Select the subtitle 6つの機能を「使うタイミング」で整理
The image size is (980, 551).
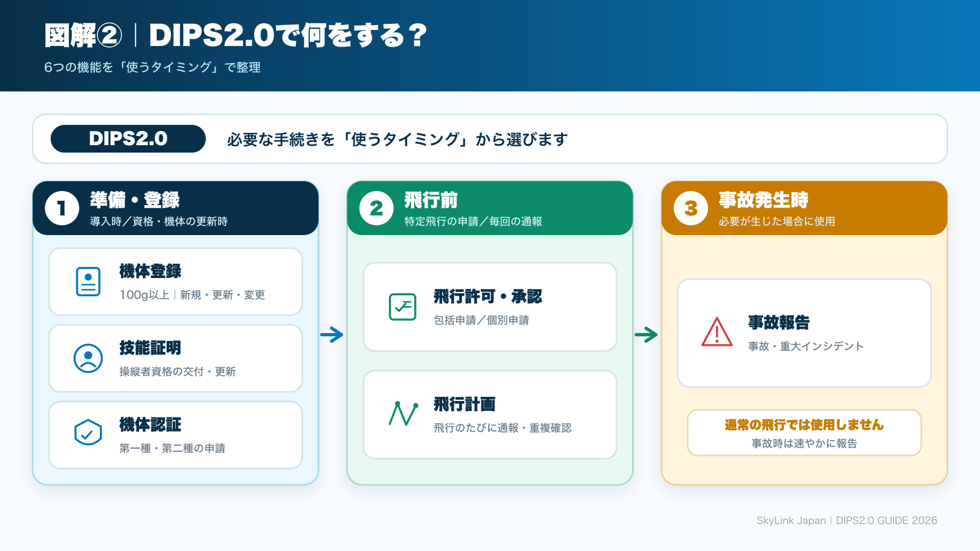coord(153,67)
